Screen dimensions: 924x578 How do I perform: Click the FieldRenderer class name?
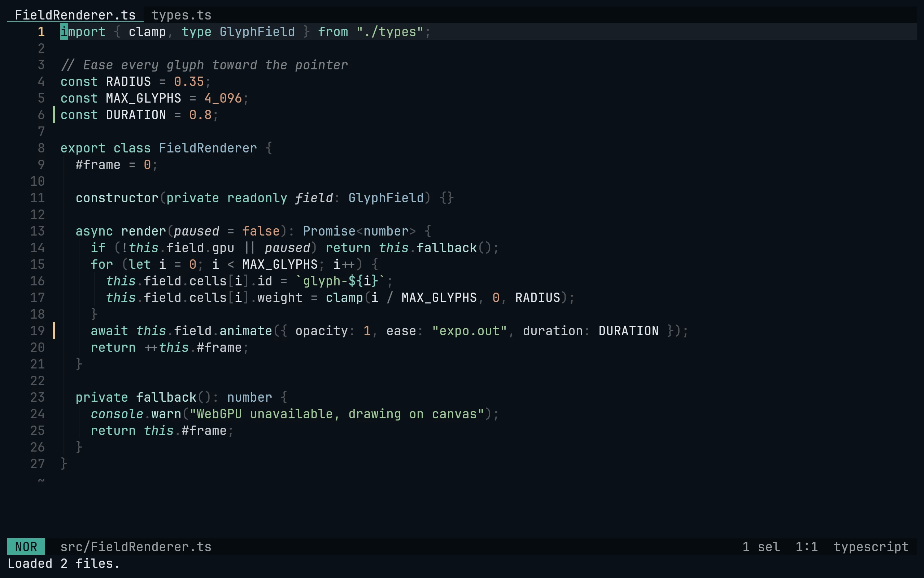point(208,148)
